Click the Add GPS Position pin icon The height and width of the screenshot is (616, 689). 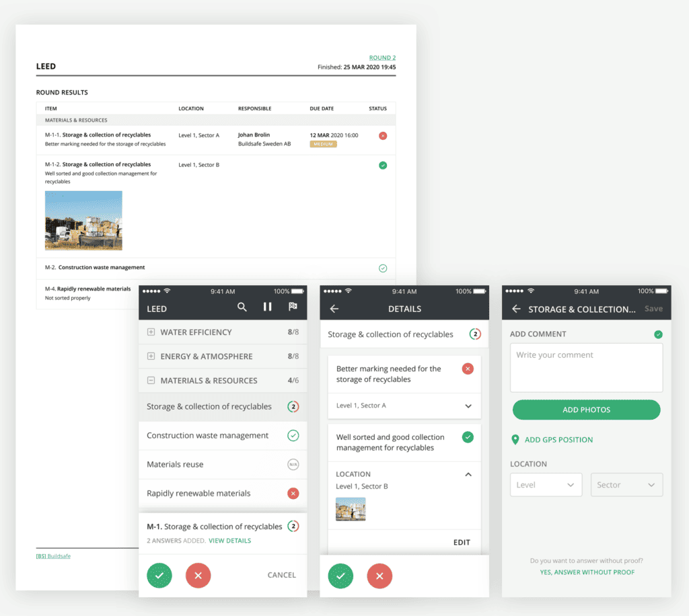pyautogui.click(x=515, y=440)
